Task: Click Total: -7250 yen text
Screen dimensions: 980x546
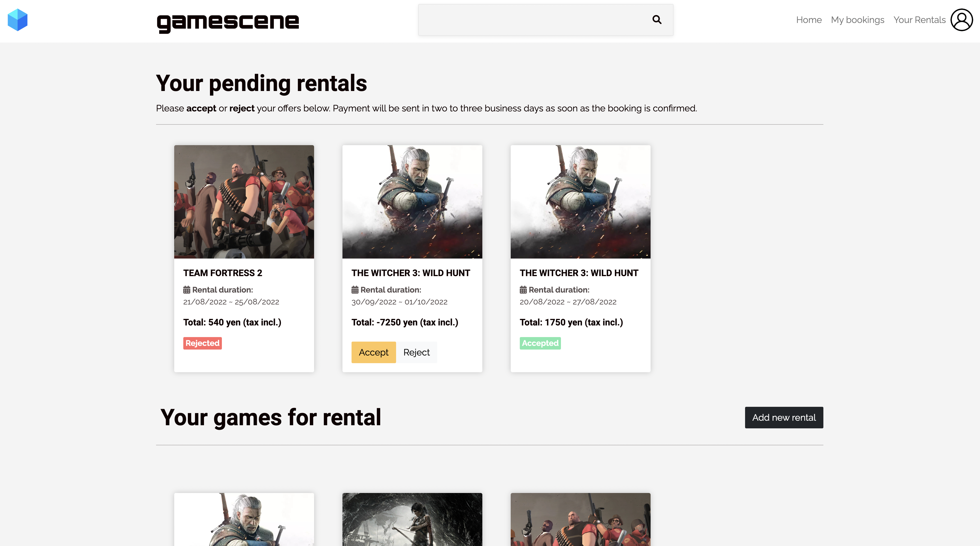Action: (x=405, y=322)
